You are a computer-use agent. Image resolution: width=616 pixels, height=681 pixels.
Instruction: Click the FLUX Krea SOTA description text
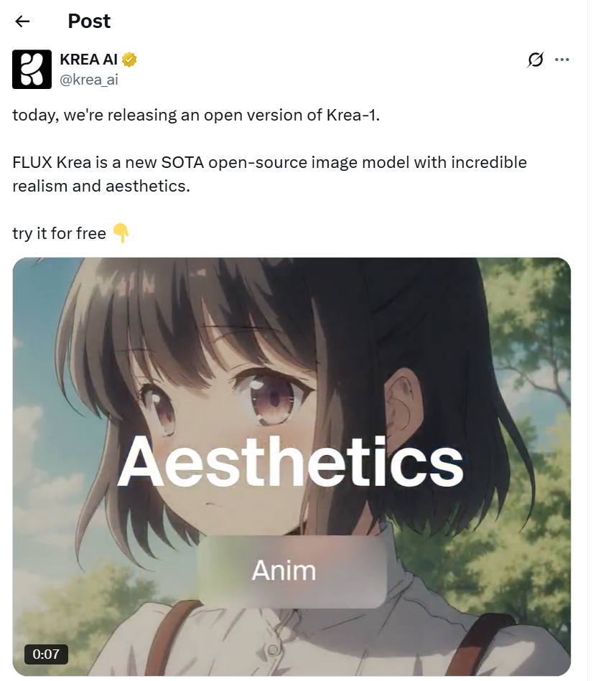point(269,174)
